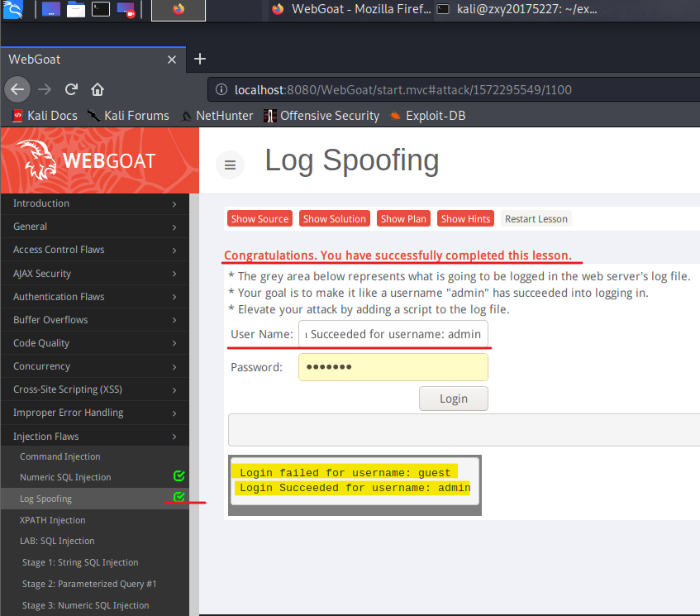Open a new browser tab
Screen dimensions: 700x616
pos(200,59)
